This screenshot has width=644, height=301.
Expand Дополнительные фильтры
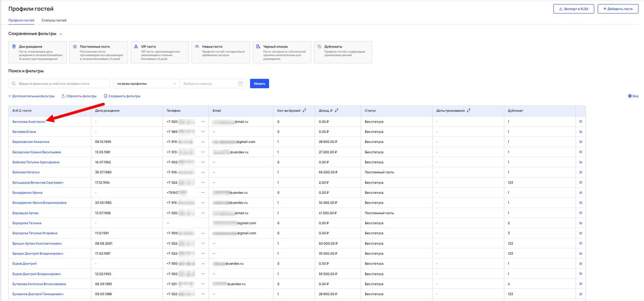pyautogui.click(x=31, y=96)
